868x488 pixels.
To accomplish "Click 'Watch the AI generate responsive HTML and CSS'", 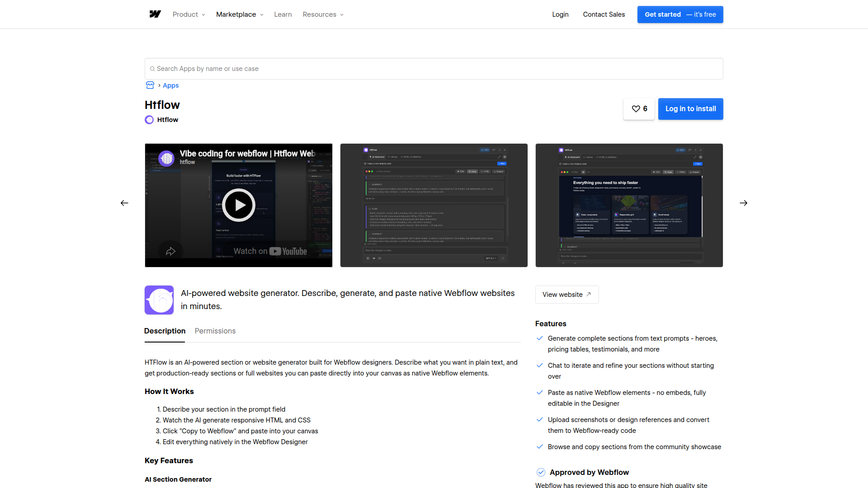I will point(236,420).
